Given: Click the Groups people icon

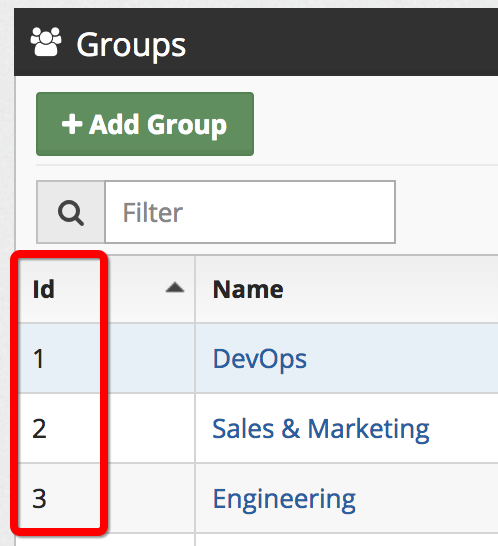Looking at the screenshot, I should pyautogui.click(x=46, y=42).
